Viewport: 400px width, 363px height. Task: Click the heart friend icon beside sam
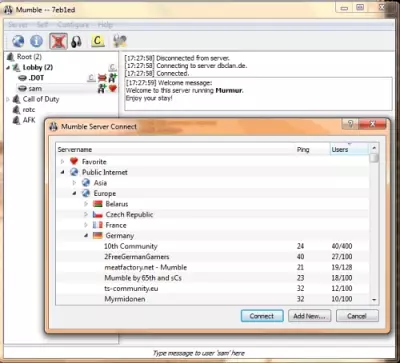(113, 89)
